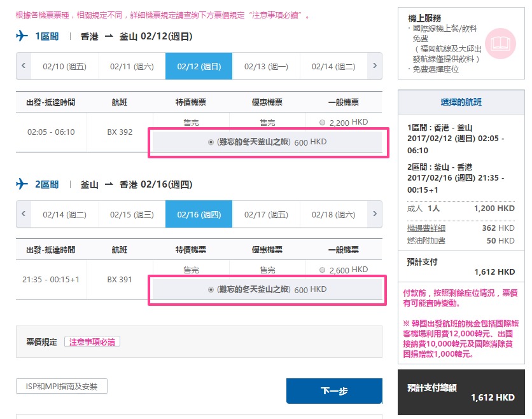Choose the 2,600 HKD general fare radio
Screen dimensions: 532x419
323,270
